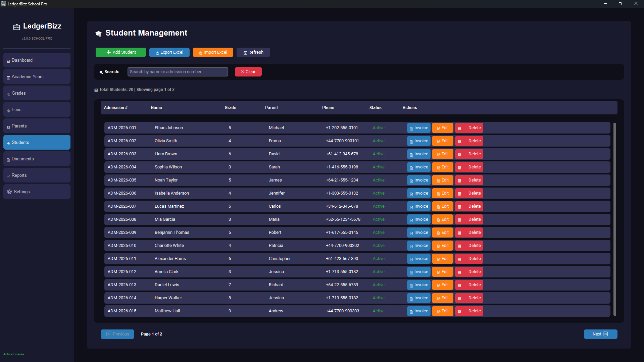Viewport: 644px width, 362px height.
Task: Go to the Reports section
Action: click(x=37, y=175)
